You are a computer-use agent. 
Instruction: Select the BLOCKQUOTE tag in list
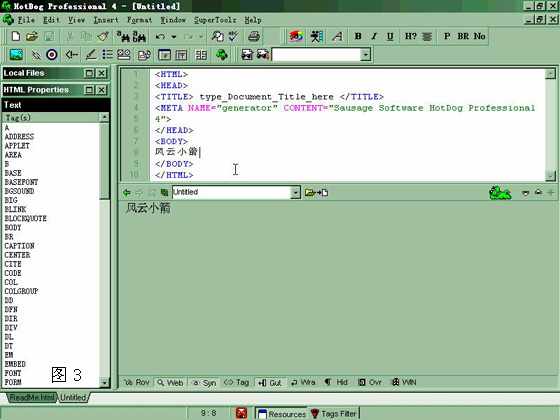coord(26,218)
